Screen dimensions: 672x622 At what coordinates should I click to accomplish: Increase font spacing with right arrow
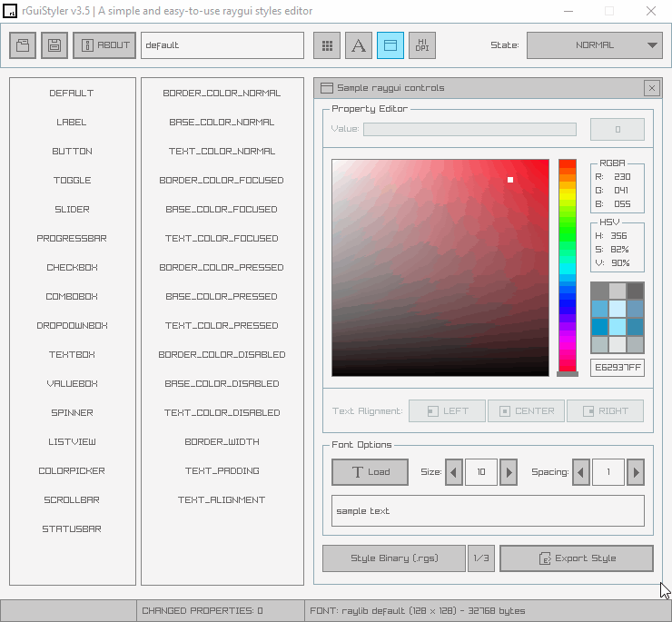[x=636, y=472]
